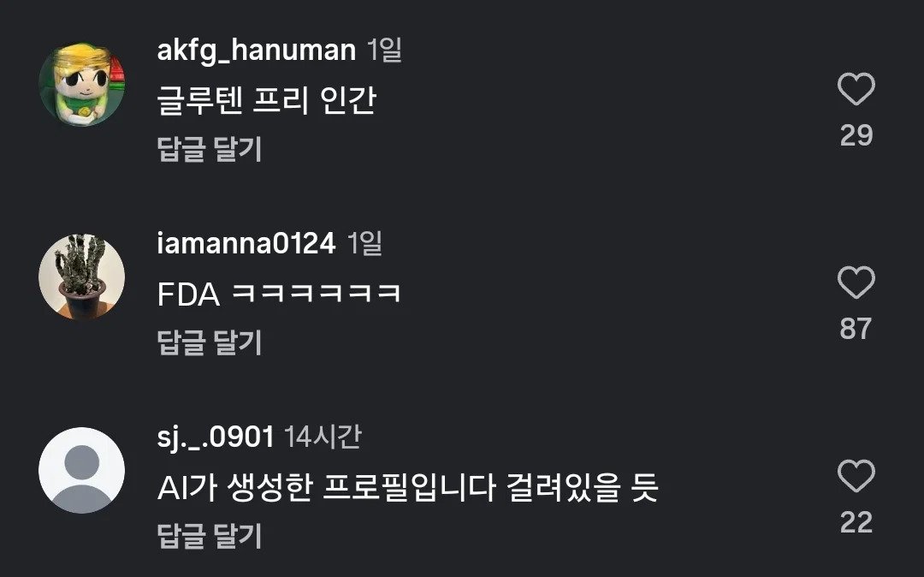
Task: Click the FDA ㅋㅋㅋㅋㅋㅋ comment text
Action: (279, 294)
